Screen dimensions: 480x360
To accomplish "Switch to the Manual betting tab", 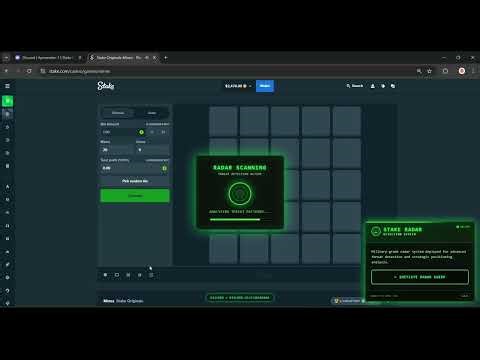I will (118, 113).
